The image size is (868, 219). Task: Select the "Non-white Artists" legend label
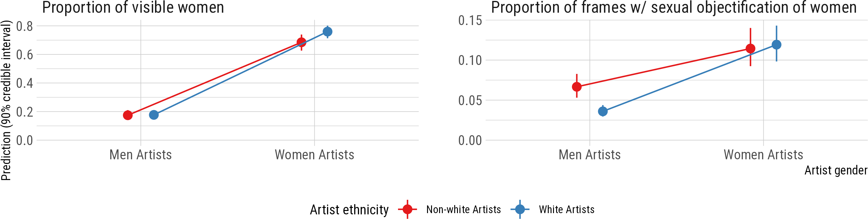pyautogui.click(x=463, y=209)
